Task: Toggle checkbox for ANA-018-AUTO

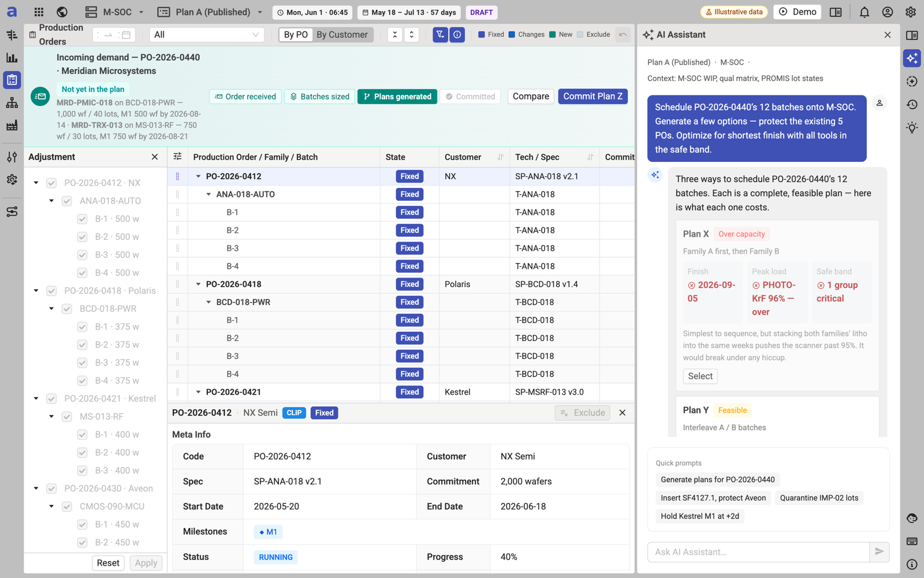Action: 67,201
